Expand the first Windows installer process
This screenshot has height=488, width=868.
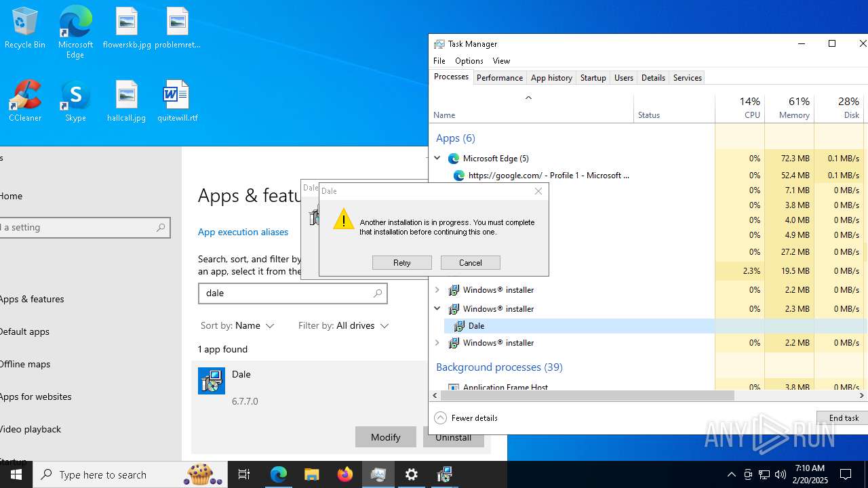pyautogui.click(x=437, y=290)
